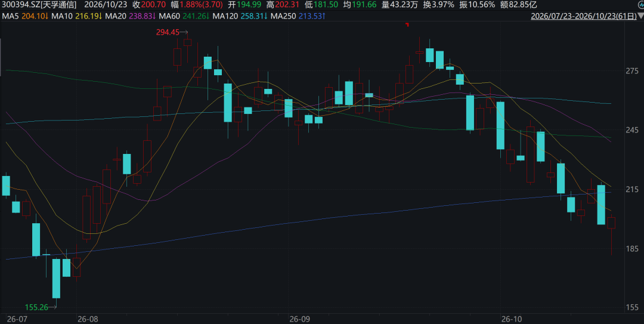Select the MA250 213.53 indicator label
This screenshot has height=324, width=644.
(299, 17)
